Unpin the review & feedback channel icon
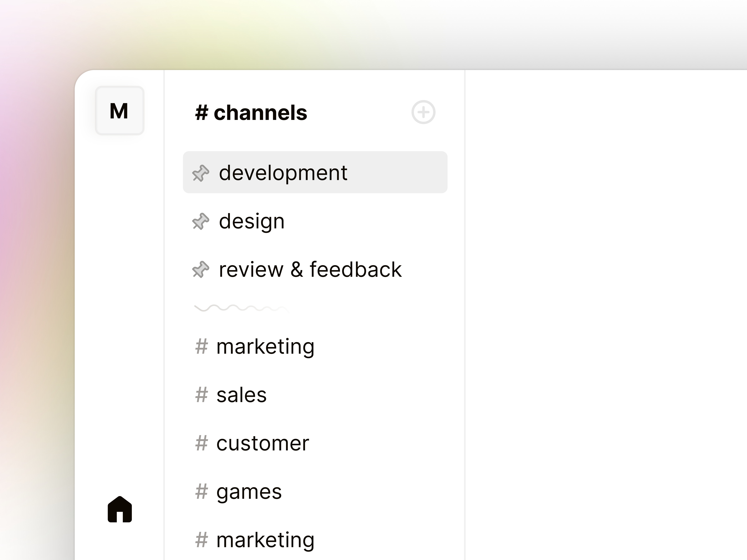Image resolution: width=747 pixels, height=560 pixels. pos(201,270)
